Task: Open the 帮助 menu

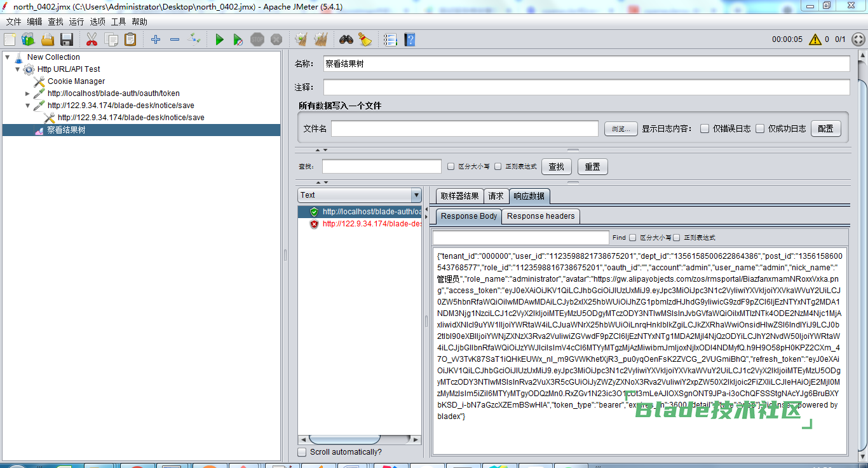Action: pos(139,22)
